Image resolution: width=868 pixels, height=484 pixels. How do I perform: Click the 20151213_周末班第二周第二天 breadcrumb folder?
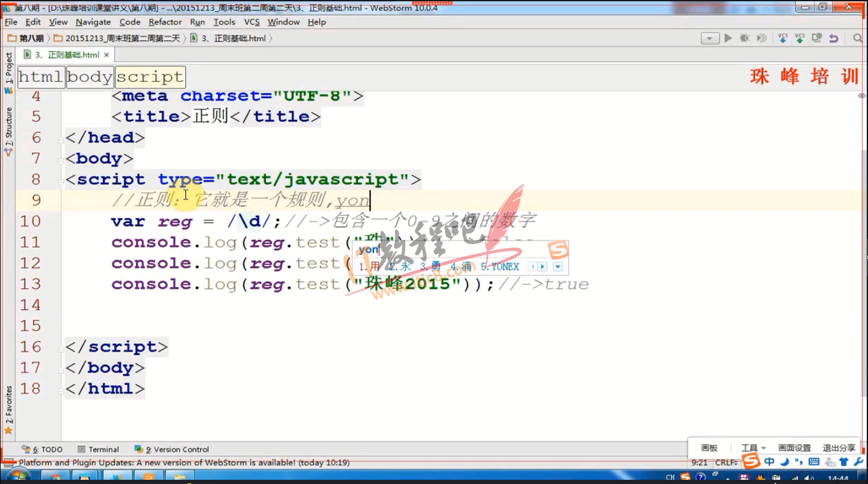point(117,38)
